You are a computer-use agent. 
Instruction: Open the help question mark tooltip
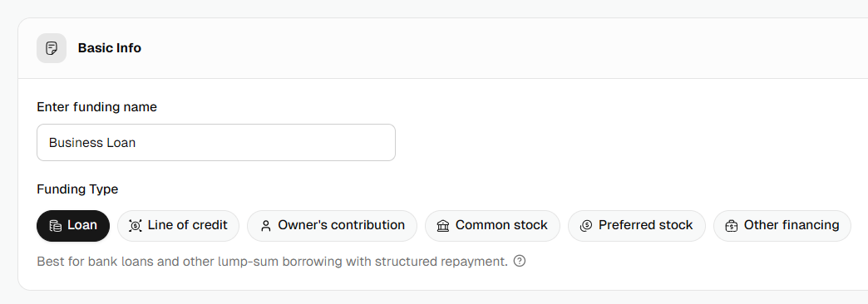(520, 261)
